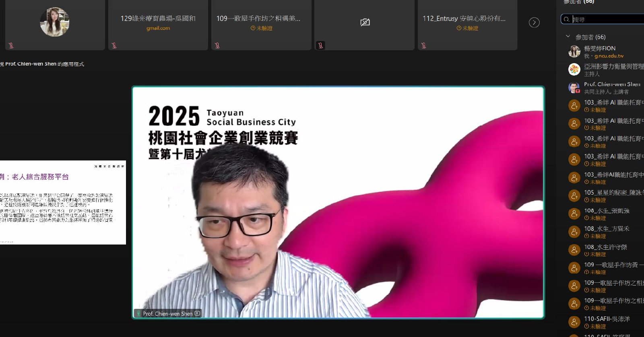
Task: Click 未驗證 badge under 108_水生_張凱強
Action: tap(595, 218)
